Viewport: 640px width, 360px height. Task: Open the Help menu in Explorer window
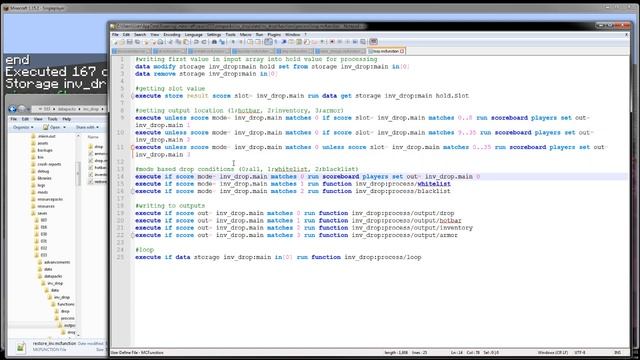[67, 119]
